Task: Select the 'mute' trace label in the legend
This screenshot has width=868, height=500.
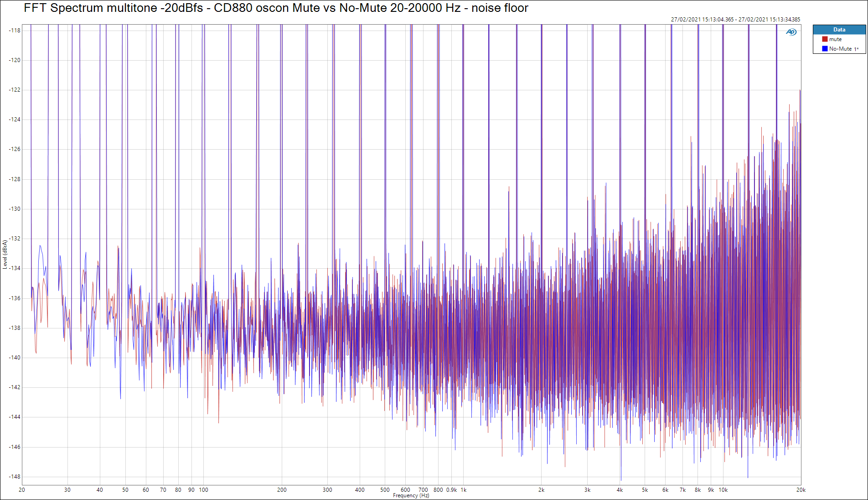Action: [x=835, y=39]
